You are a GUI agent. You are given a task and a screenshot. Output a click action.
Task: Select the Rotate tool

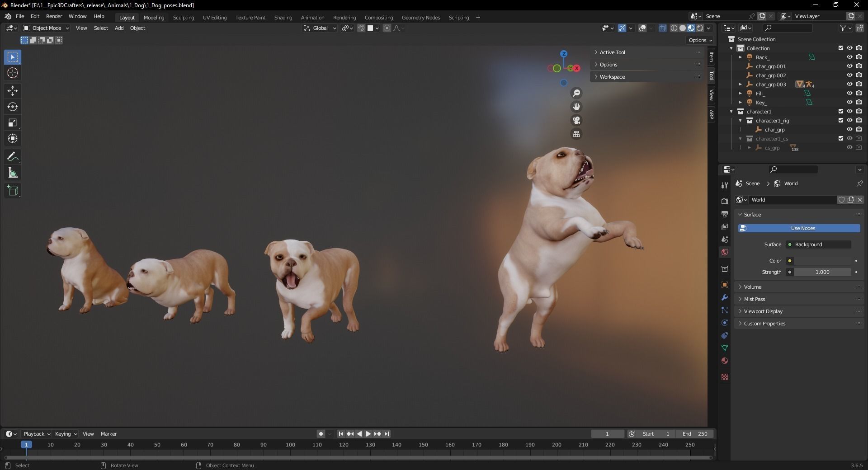(13, 107)
